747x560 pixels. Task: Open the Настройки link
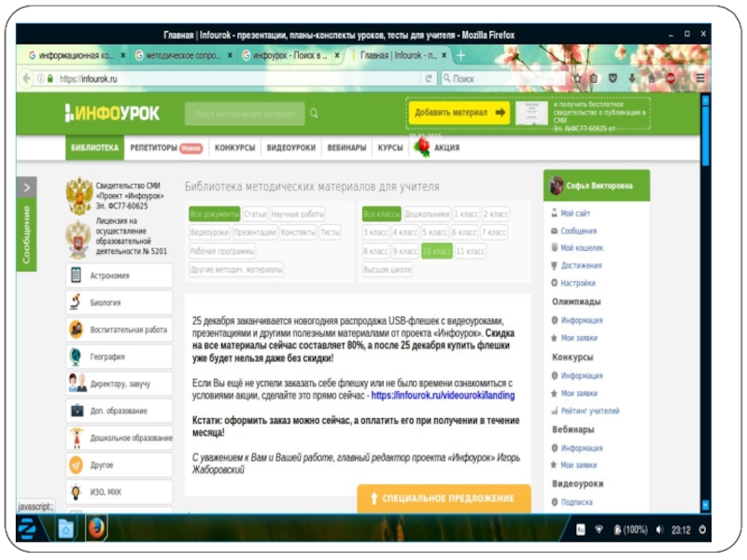[x=577, y=284]
